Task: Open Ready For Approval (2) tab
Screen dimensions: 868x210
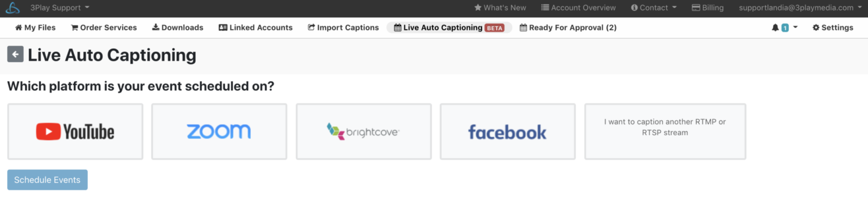Action: [x=568, y=28]
